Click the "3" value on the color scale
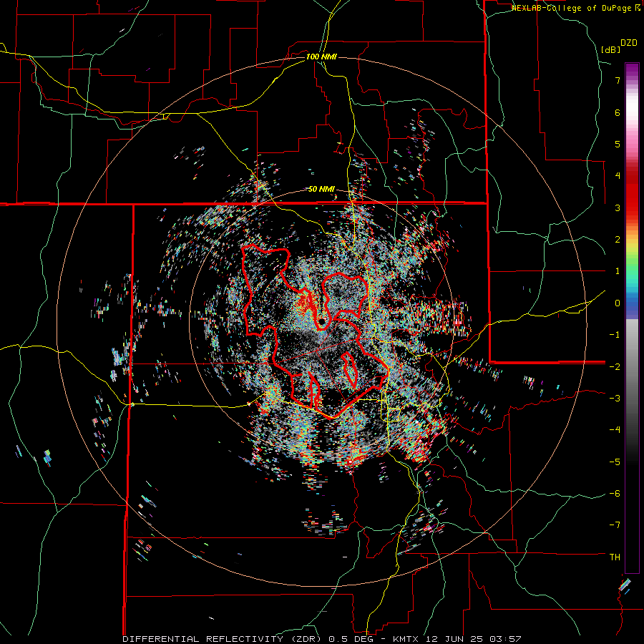 point(618,208)
